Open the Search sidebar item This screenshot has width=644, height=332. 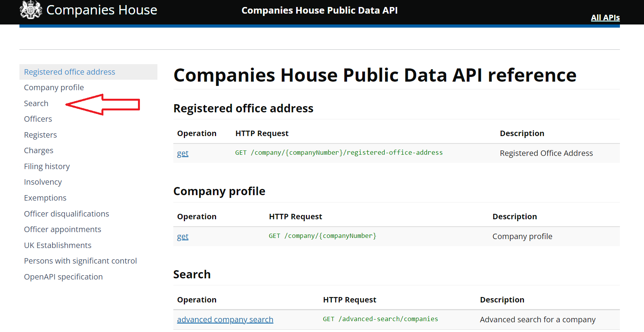36,103
